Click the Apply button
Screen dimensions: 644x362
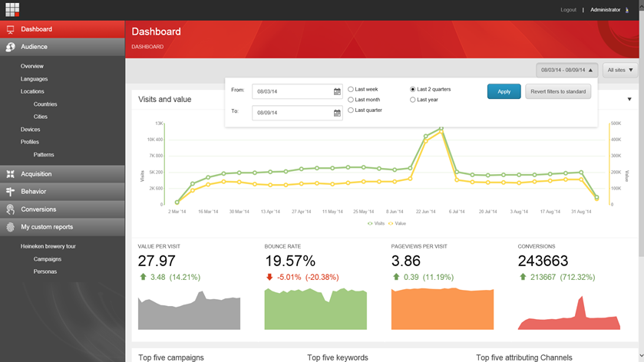click(504, 91)
